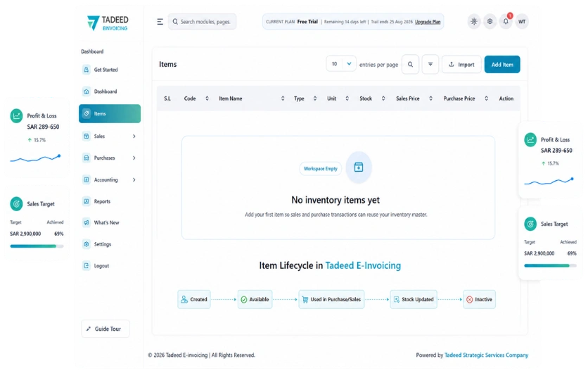Sort by the Code column arrows
This screenshot has width=588, height=373.
point(207,99)
